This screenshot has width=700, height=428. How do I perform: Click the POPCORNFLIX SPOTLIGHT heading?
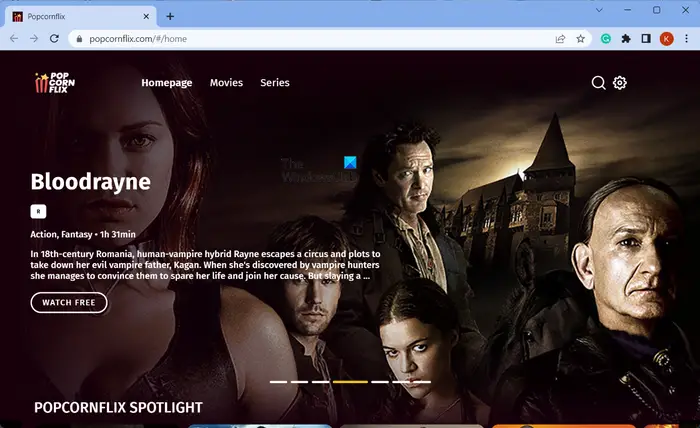click(x=118, y=407)
